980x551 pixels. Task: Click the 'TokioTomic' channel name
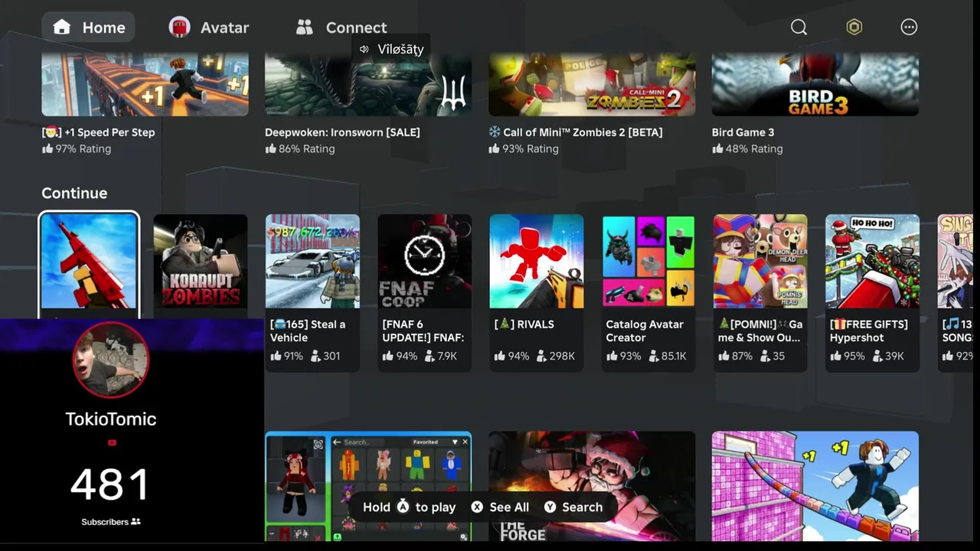(x=111, y=419)
